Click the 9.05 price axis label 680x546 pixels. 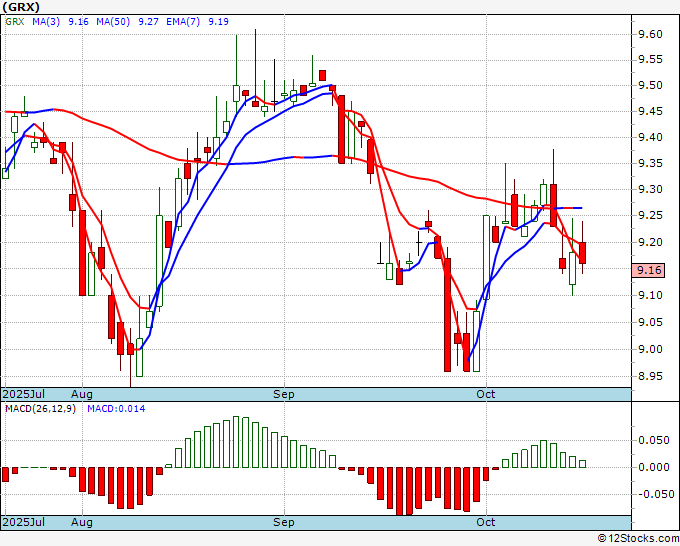coord(651,322)
